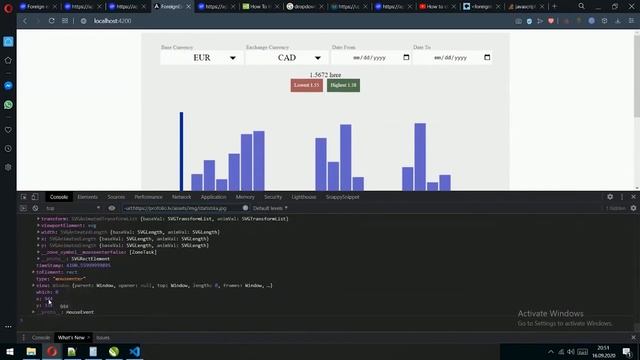
Task: Open Date To calendar picker icon
Action: coord(487,58)
